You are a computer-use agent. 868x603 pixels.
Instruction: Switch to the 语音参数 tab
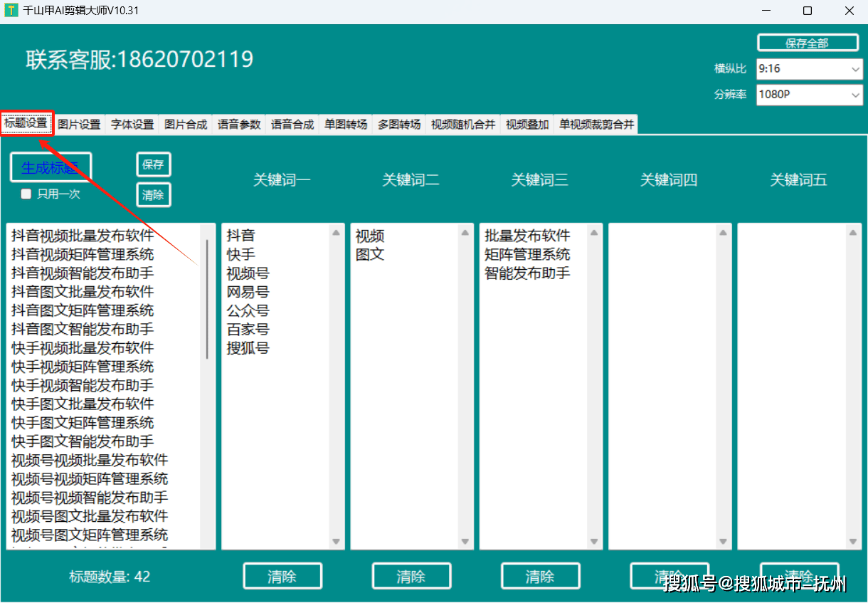239,123
